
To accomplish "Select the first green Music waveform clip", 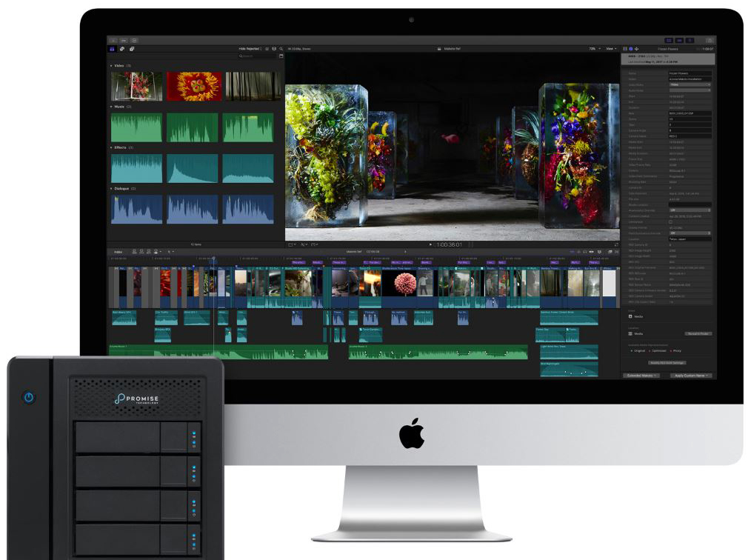I will pos(136,127).
